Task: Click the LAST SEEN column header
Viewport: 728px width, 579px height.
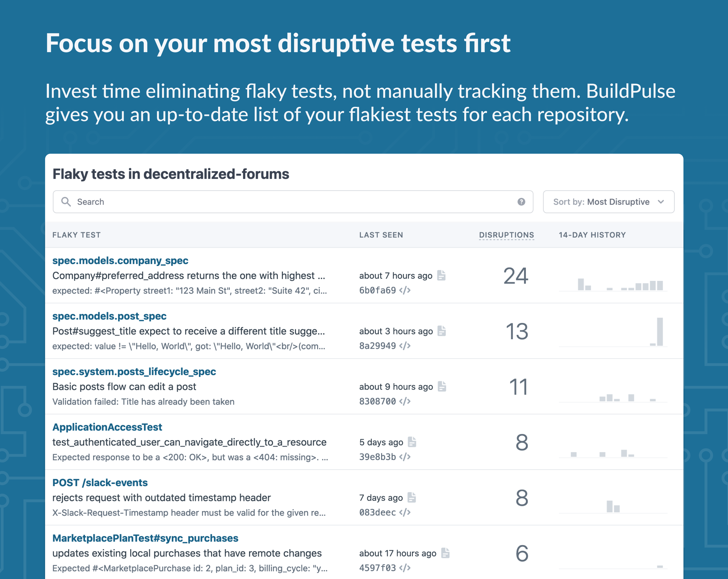Action: click(x=381, y=235)
